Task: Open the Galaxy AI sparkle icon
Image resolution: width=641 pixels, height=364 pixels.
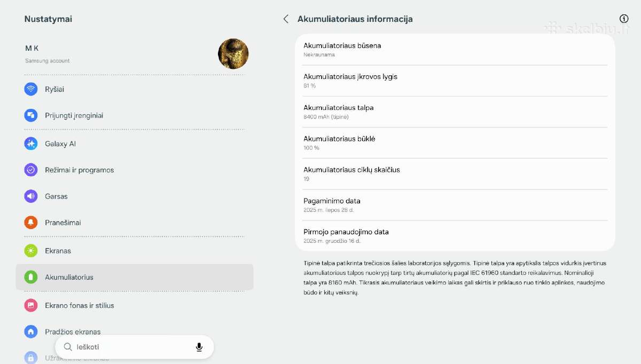Action: tap(31, 144)
